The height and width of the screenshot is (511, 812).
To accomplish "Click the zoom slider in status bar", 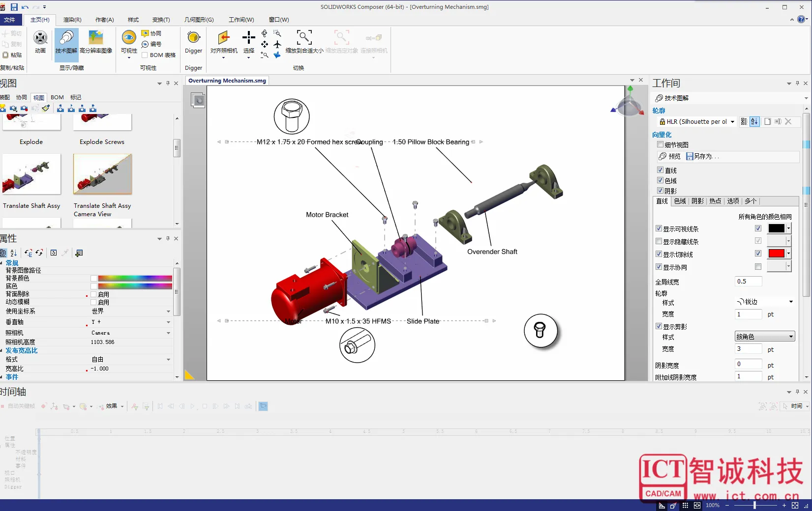I will coord(755,505).
